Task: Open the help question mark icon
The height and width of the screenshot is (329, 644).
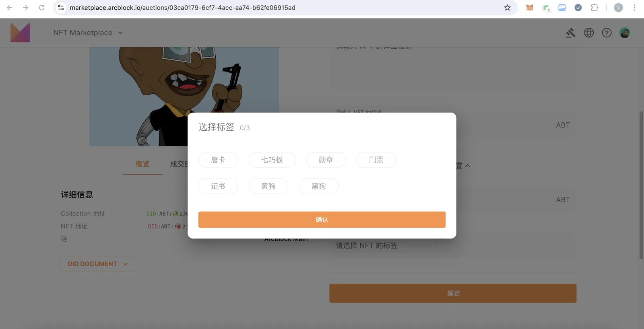Action: [607, 33]
